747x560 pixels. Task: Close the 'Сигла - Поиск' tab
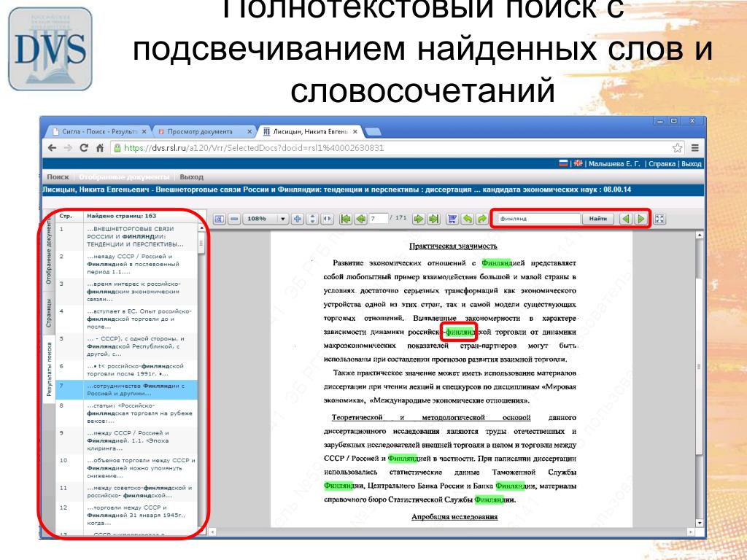(144, 131)
